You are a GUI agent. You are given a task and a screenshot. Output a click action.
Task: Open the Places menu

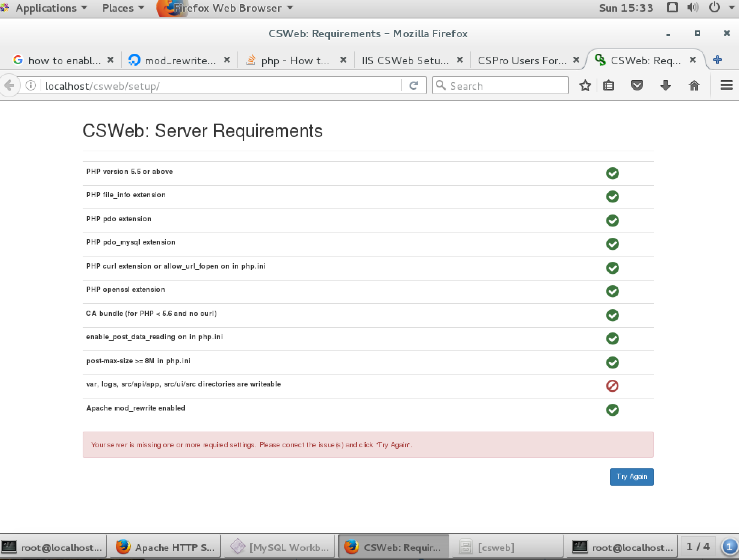[123, 8]
